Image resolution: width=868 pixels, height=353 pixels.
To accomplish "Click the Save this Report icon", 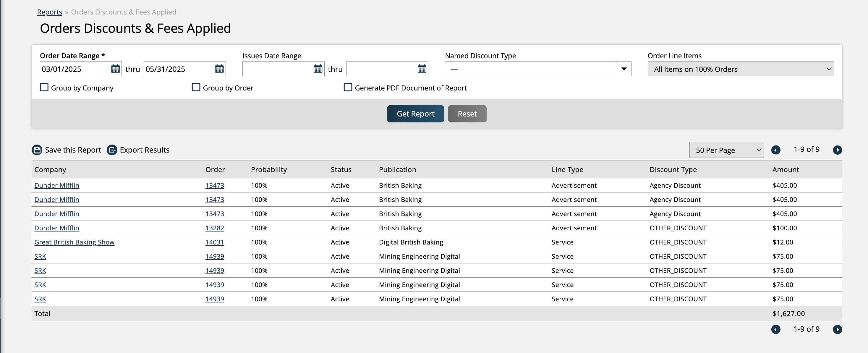I will pos(37,150).
